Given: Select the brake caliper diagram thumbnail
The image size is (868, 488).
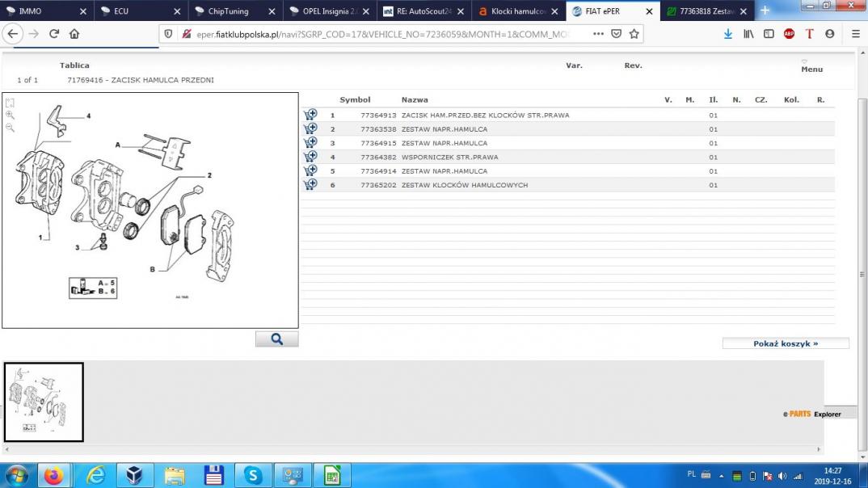Looking at the screenshot, I should tap(44, 402).
